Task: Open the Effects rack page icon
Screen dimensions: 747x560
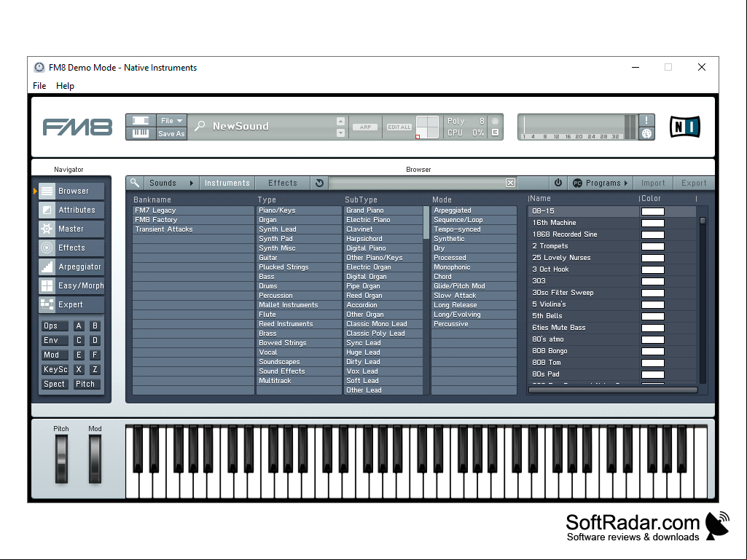Action: click(x=47, y=248)
